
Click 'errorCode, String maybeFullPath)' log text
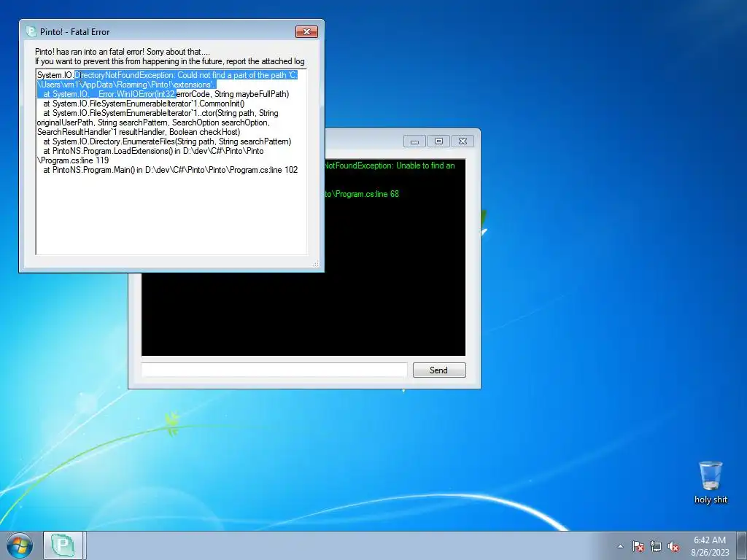click(x=233, y=94)
